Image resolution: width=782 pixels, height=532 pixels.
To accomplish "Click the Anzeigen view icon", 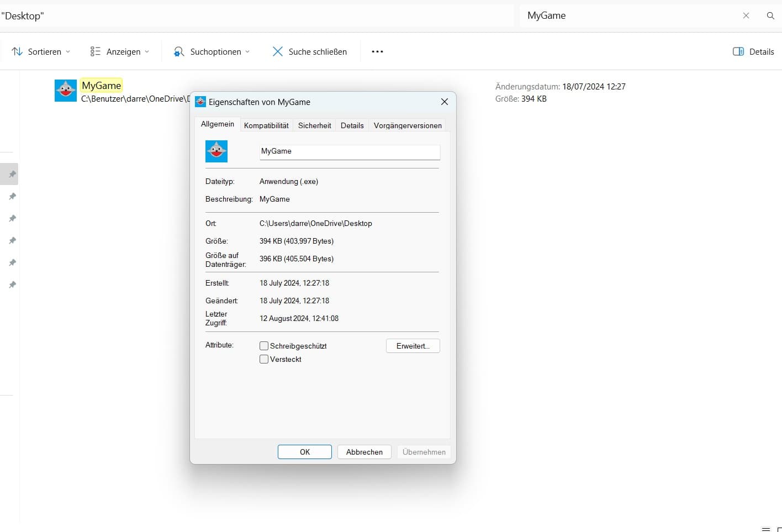I will [x=95, y=51].
